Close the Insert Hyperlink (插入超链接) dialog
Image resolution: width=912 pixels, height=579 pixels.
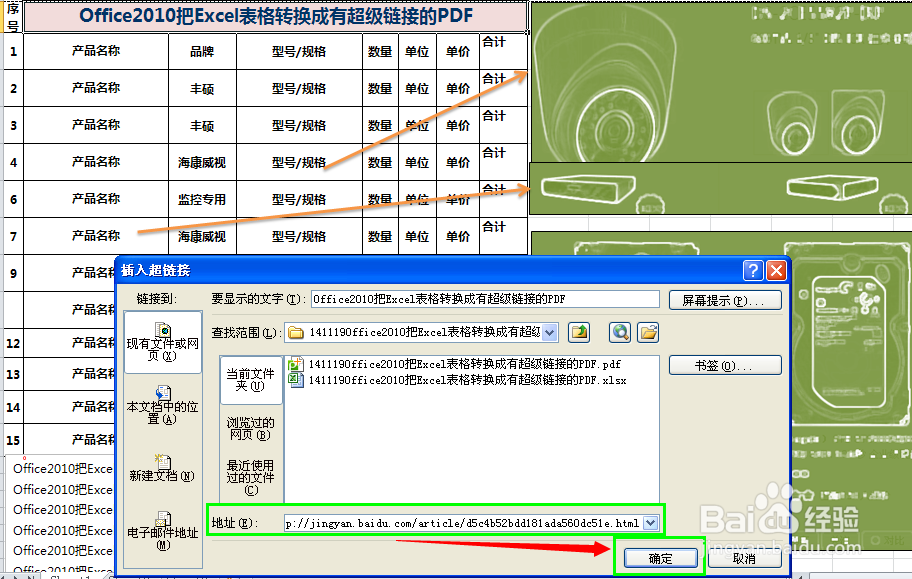tap(776, 270)
